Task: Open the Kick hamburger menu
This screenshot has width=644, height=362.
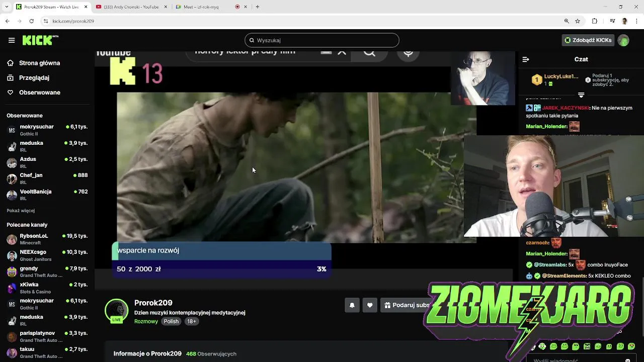Action: [x=12, y=40]
